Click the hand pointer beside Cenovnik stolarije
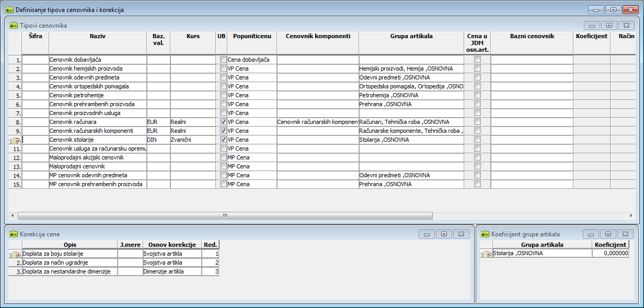This screenshot has width=644, height=308. click(15, 140)
